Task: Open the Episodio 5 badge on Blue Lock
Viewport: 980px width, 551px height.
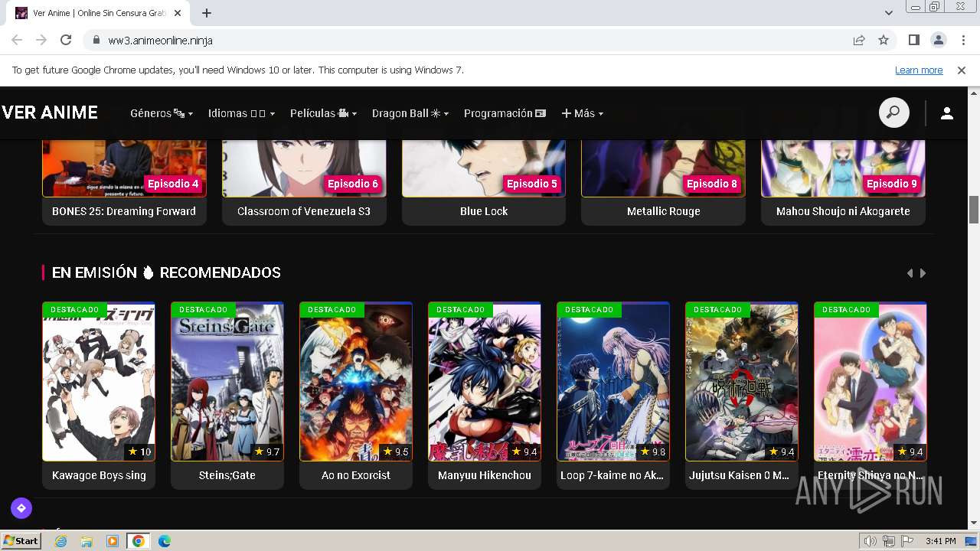Action: [x=532, y=184]
